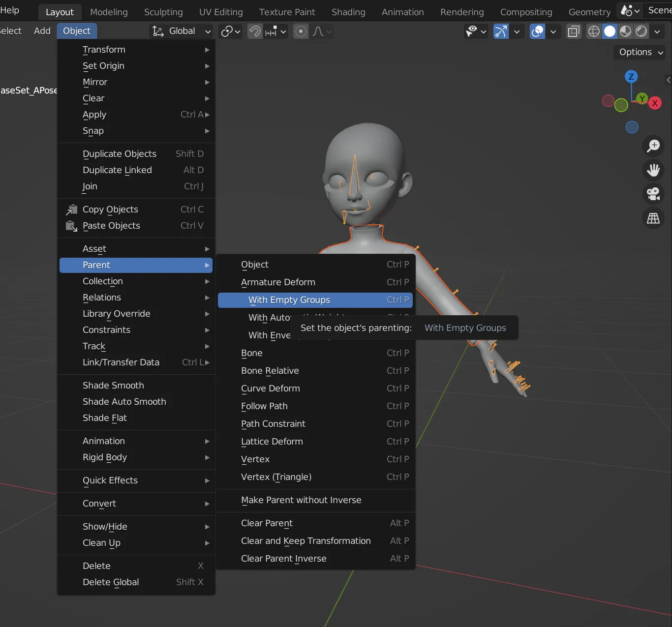Open the Pivot Point menu icon
The height and width of the screenshot is (627, 672).
click(231, 31)
